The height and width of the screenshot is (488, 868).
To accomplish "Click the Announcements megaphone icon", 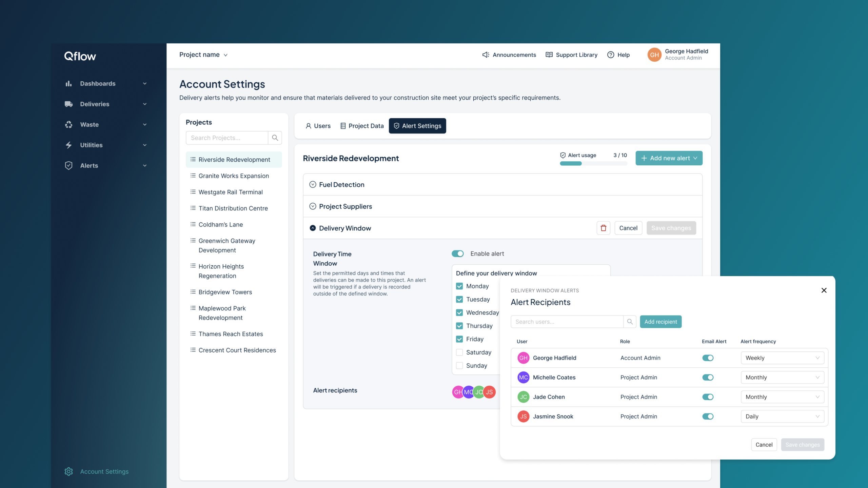I will pos(486,55).
